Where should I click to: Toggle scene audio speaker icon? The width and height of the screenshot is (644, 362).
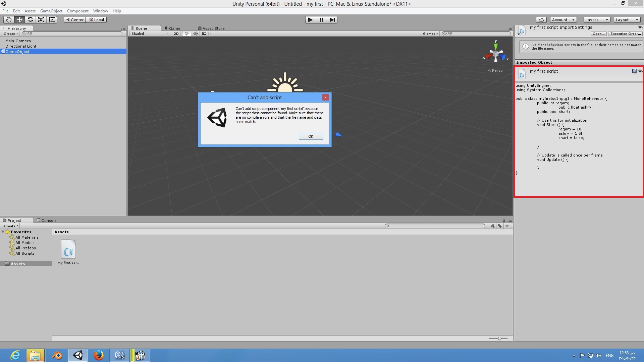[195, 34]
